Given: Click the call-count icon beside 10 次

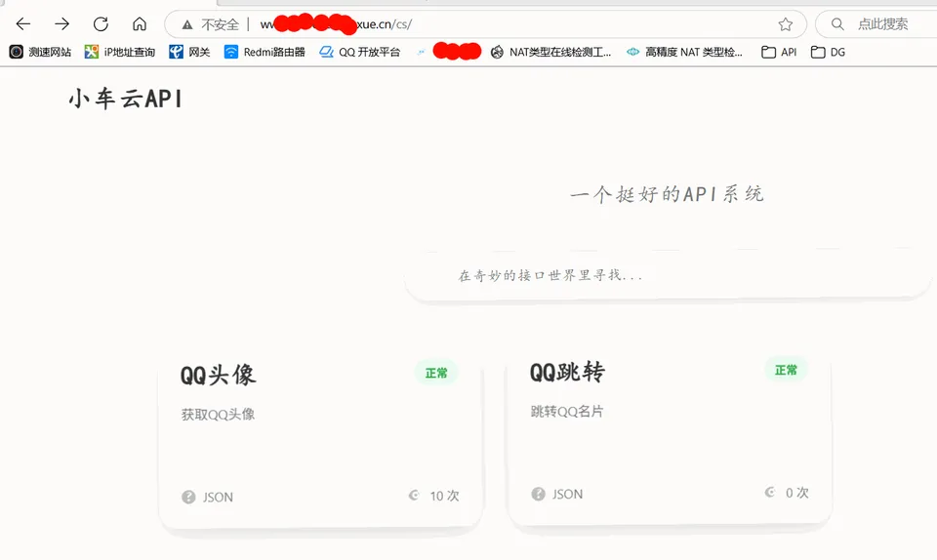Looking at the screenshot, I should click(x=414, y=495).
